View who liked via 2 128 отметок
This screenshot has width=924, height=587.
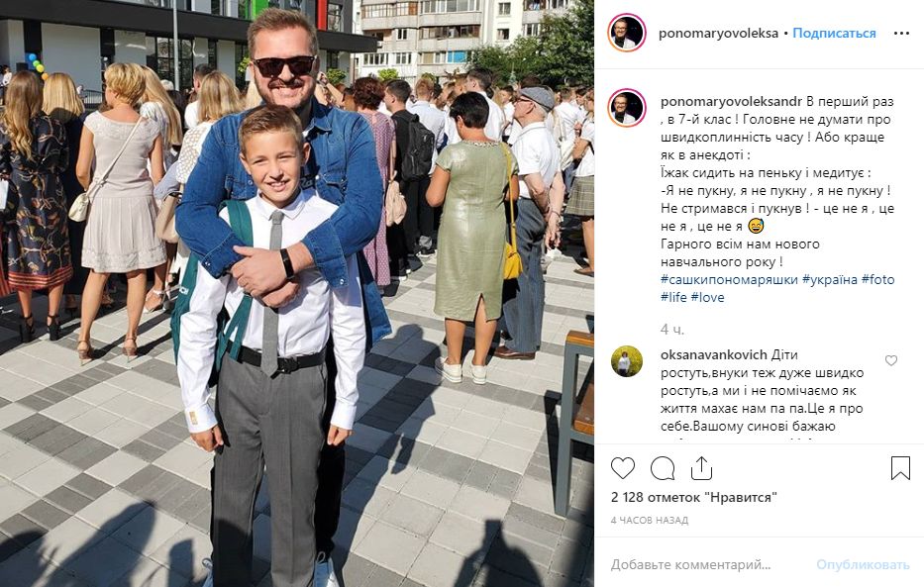point(693,498)
